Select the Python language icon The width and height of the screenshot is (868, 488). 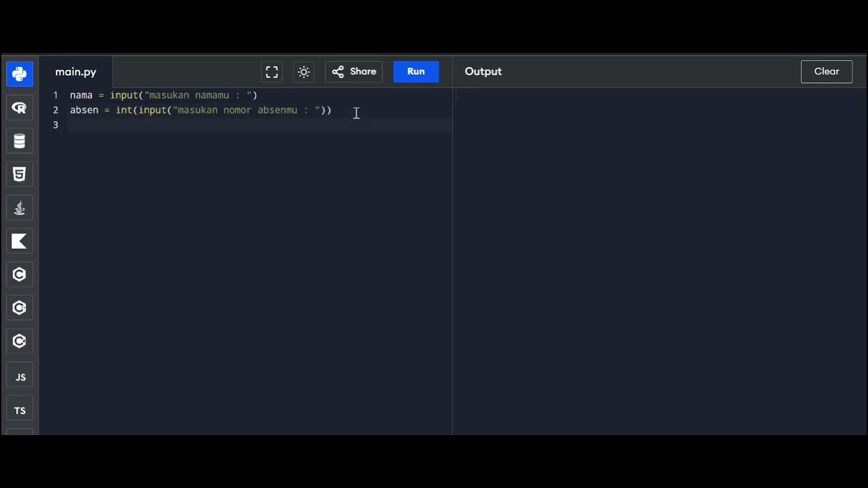[x=20, y=74]
